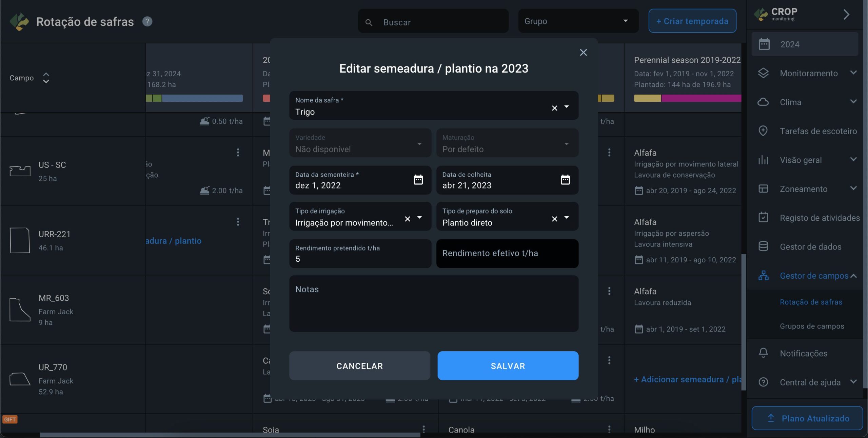Open the 2024 season calendar icon
868x438 pixels.
764,44
